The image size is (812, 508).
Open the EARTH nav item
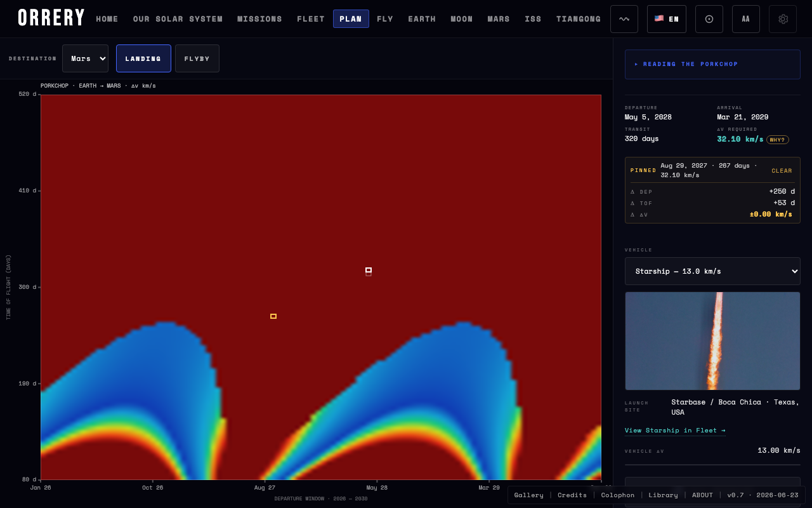(x=422, y=19)
